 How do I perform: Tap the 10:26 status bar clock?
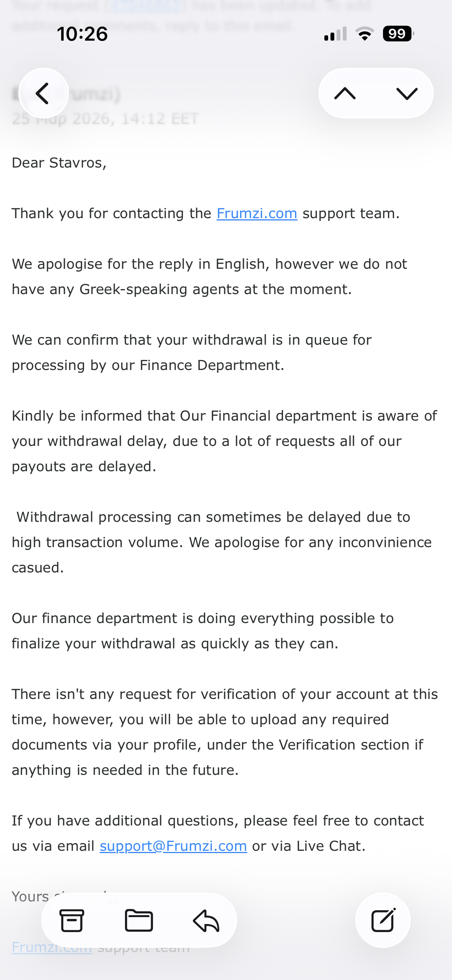click(82, 34)
